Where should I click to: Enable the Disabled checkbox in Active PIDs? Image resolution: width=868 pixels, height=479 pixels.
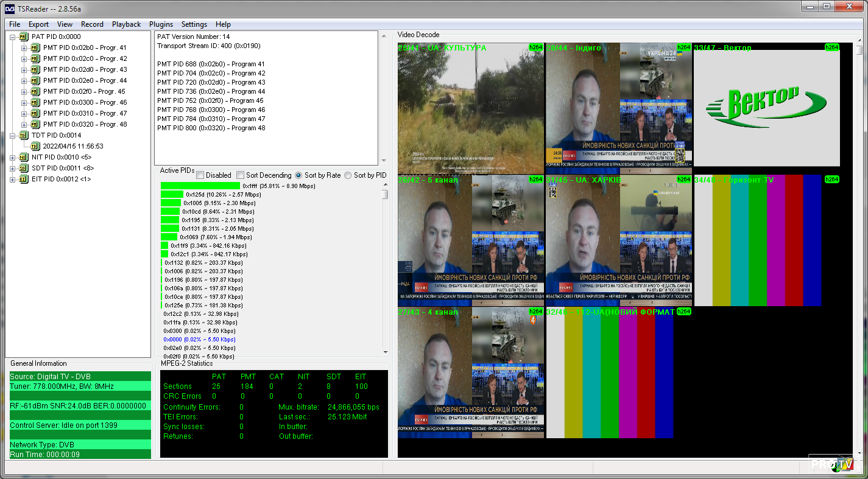[x=200, y=175]
